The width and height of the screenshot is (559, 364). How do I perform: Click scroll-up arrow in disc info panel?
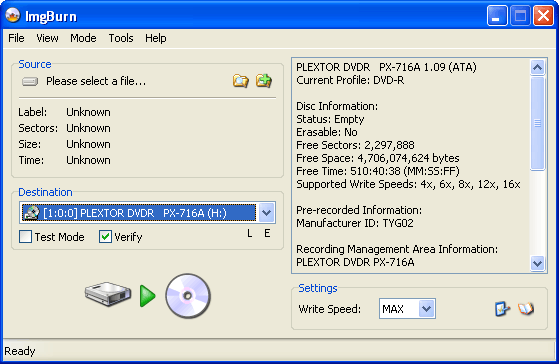[x=537, y=67]
